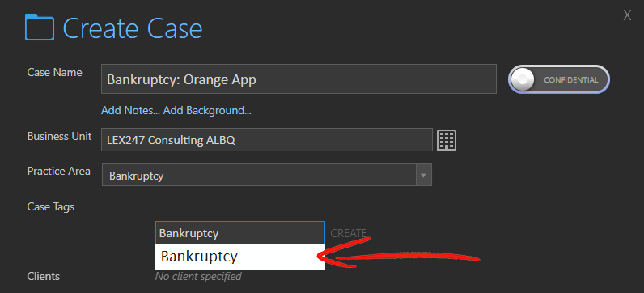Click the white knob of the Confidential toggle

click(x=523, y=79)
